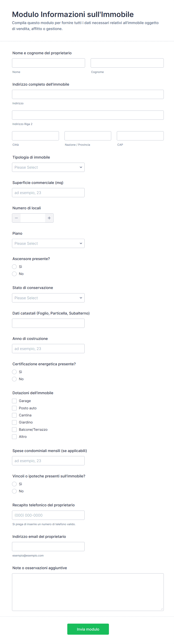
Task: Click the Note o osservazioni text area
Action: (x=88, y=592)
